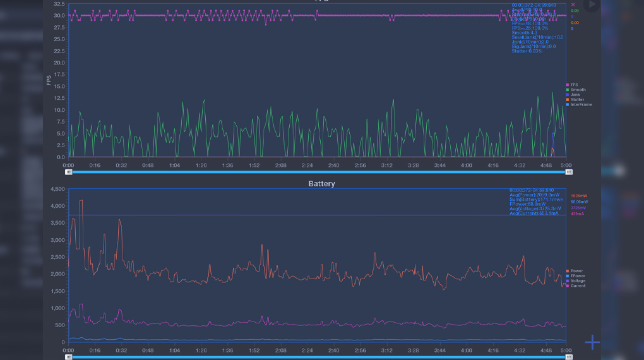This screenshot has height=360, width=644.
Task: Click the Avg(Voltage):3725.3mV statistic
Action: coord(535,208)
